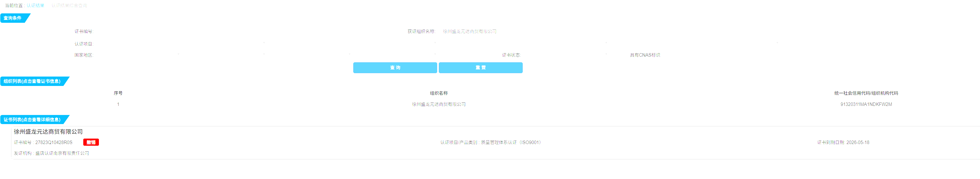Image resolution: width=980 pixels, height=179 pixels.
Task: Select the 组织列表 section header tab
Action: [x=32, y=81]
